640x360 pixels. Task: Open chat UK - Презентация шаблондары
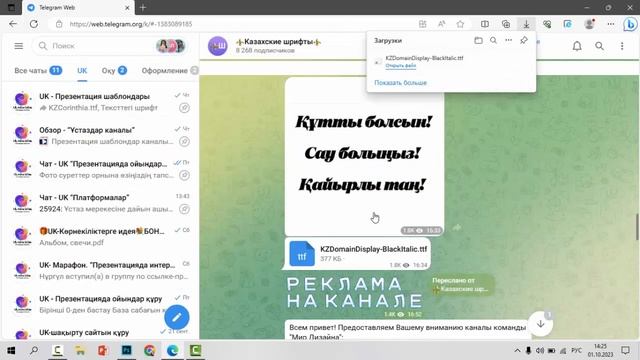100,102
